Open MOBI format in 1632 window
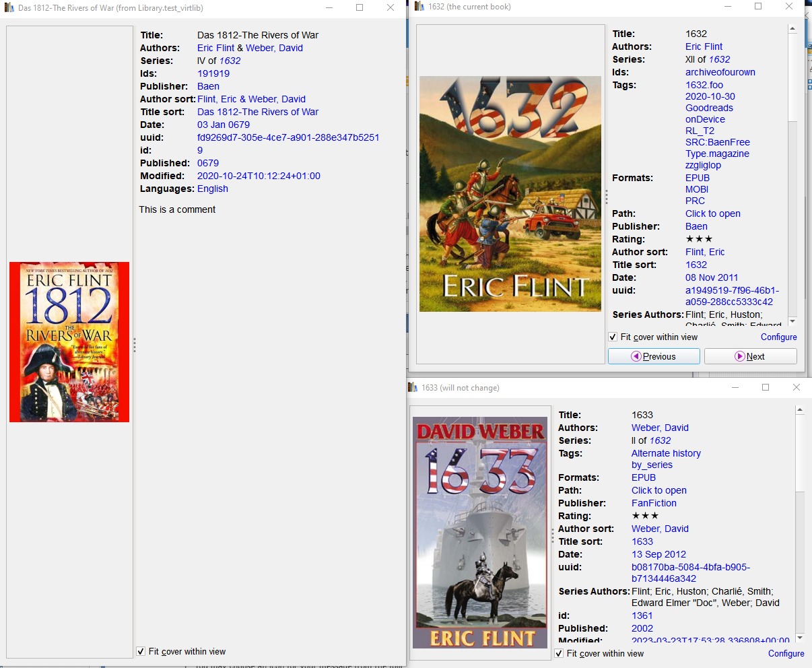The height and width of the screenshot is (668, 812). [697, 189]
